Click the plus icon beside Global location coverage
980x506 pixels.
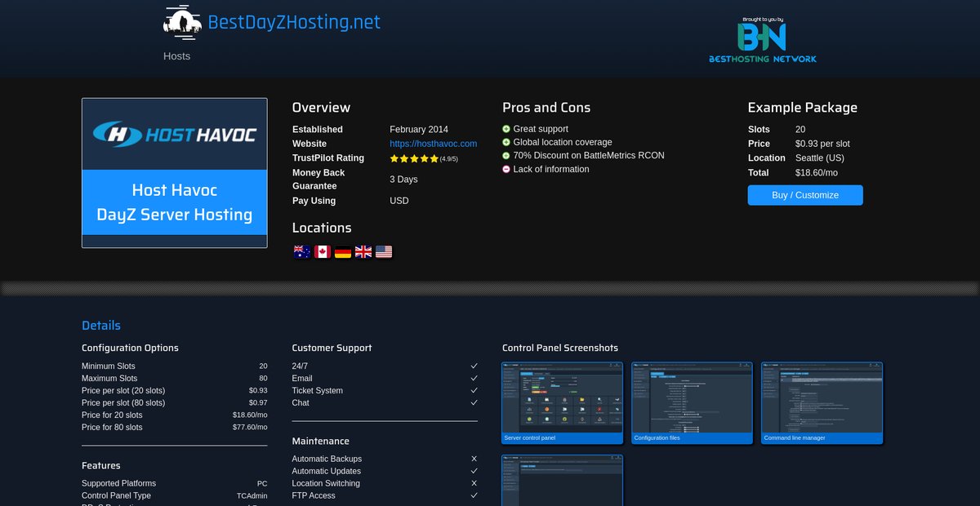506,143
